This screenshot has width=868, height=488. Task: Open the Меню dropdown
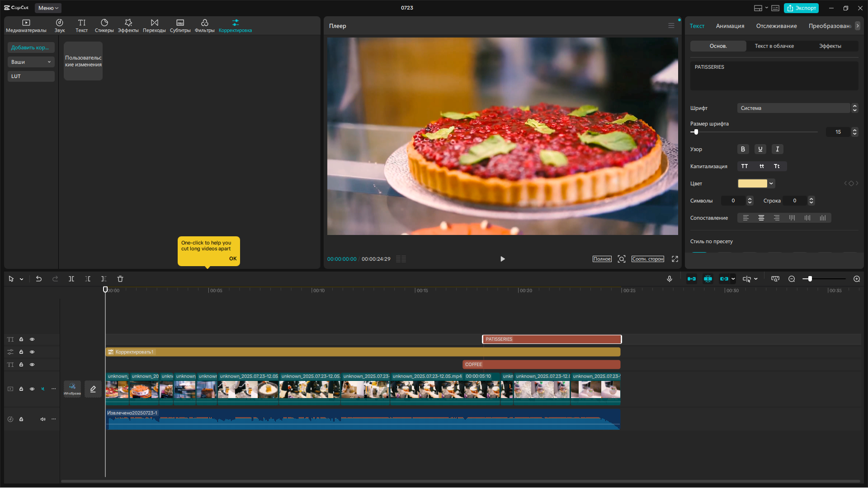48,8
